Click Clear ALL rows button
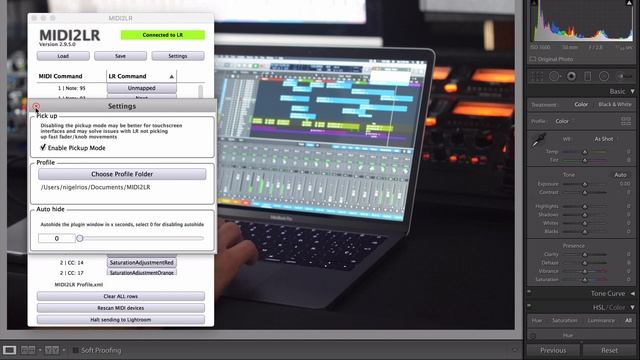This screenshot has width=640, height=360. click(x=121, y=296)
